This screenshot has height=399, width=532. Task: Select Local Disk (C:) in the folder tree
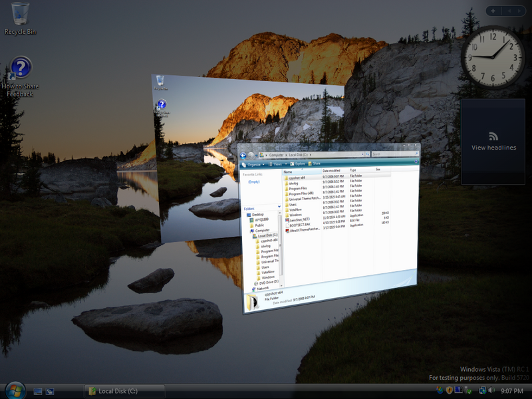click(269, 235)
